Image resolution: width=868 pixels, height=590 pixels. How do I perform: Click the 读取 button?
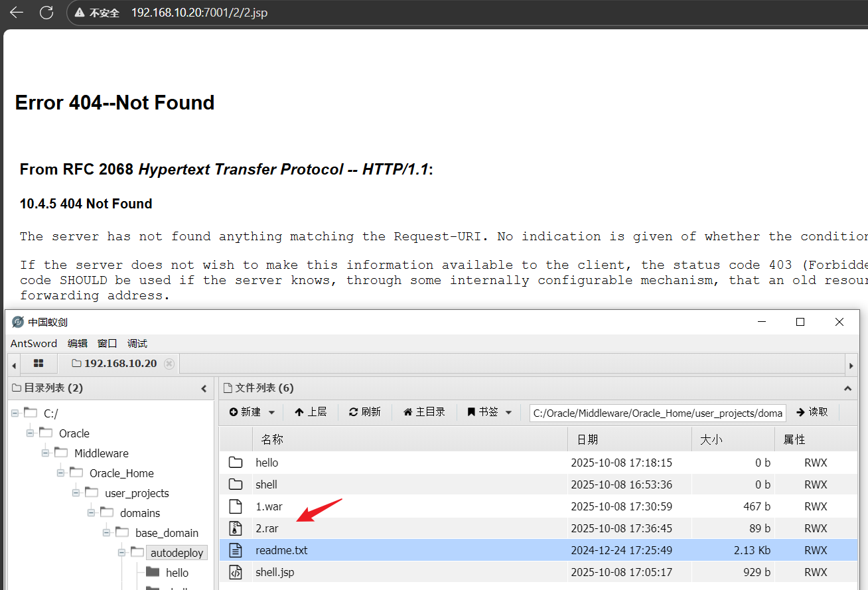812,412
